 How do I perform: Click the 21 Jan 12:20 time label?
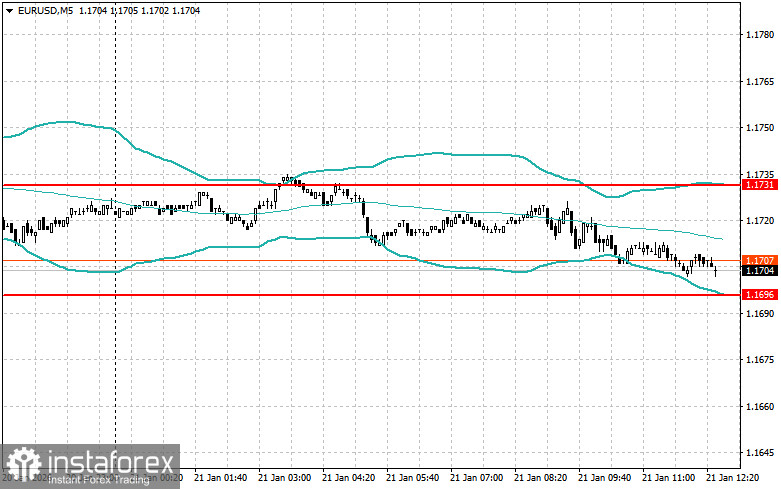[733, 478]
